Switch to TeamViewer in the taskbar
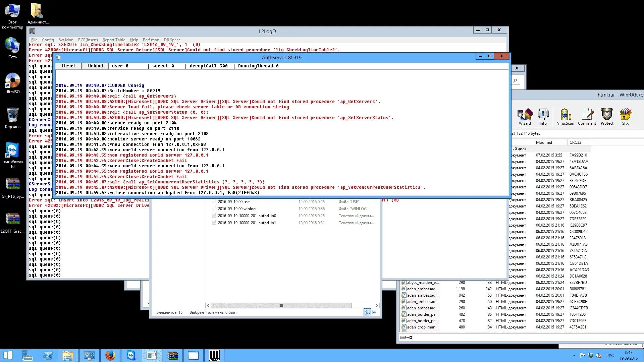 pyautogui.click(x=131, y=355)
